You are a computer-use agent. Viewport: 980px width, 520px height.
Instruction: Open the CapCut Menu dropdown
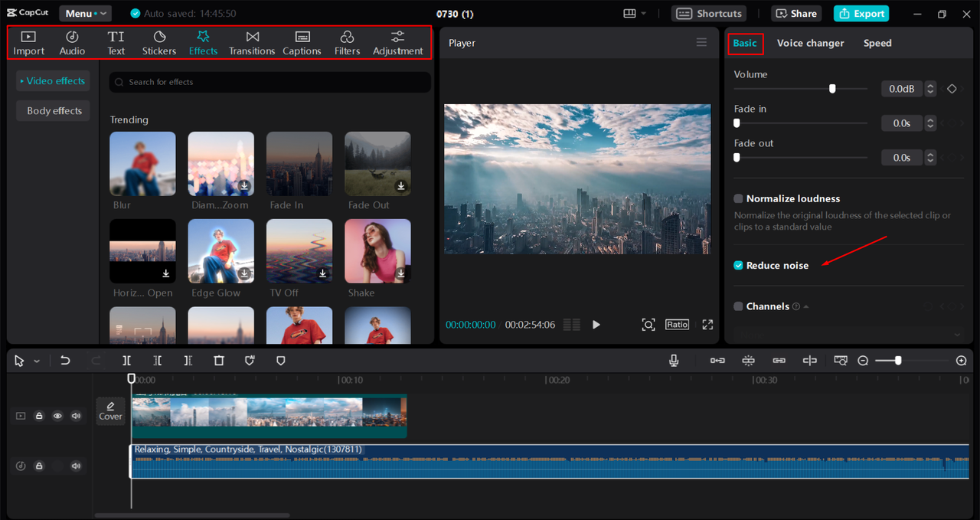point(85,14)
